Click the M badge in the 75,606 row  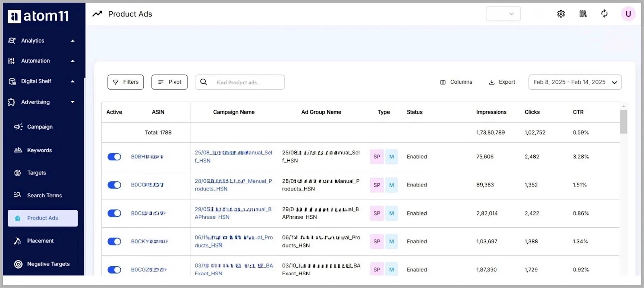[x=392, y=157]
